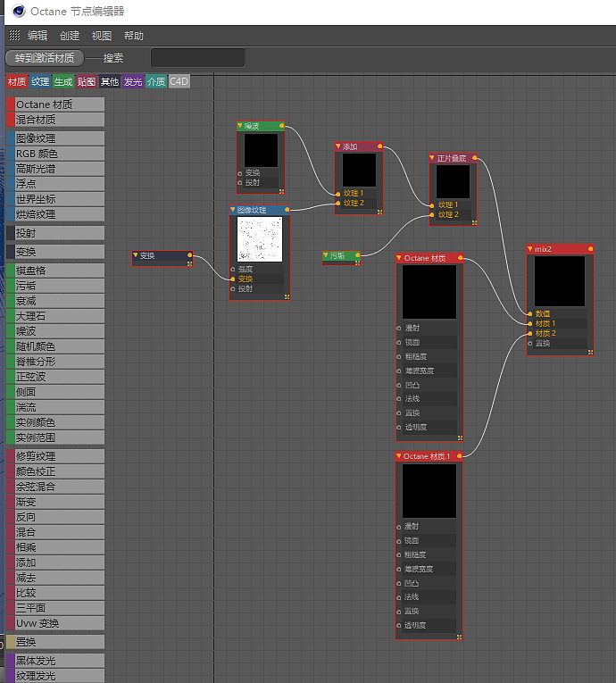616x683 pixels.
Task: Click the resize handle of Octane 材质.1 node
Action: point(459,637)
